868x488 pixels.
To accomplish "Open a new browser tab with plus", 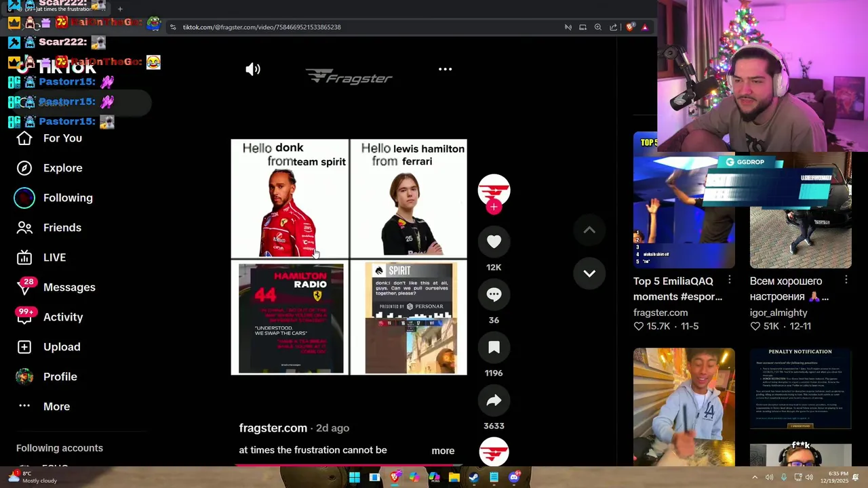I will [x=120, y=9].
